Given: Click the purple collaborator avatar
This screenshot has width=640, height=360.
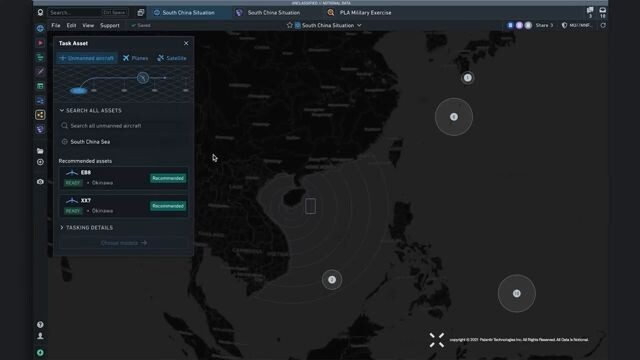Looking at the screenshot, I should [x=519, y=25].
